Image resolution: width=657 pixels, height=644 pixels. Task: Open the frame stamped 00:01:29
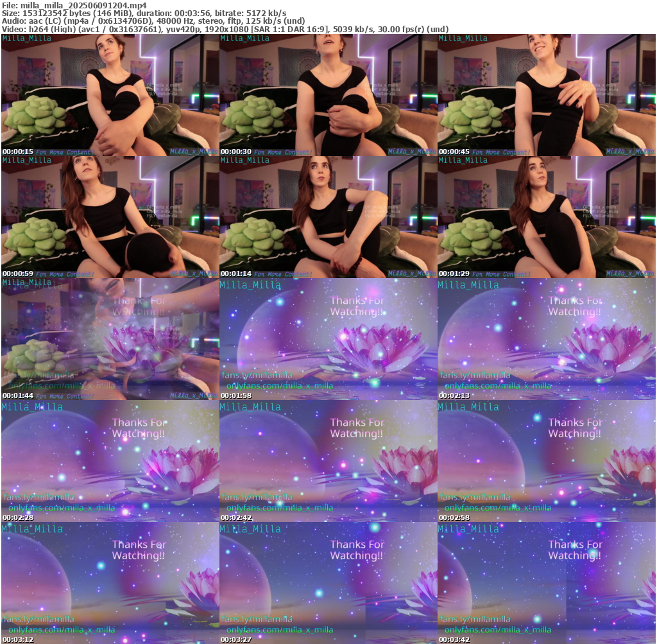coord(547,217)
